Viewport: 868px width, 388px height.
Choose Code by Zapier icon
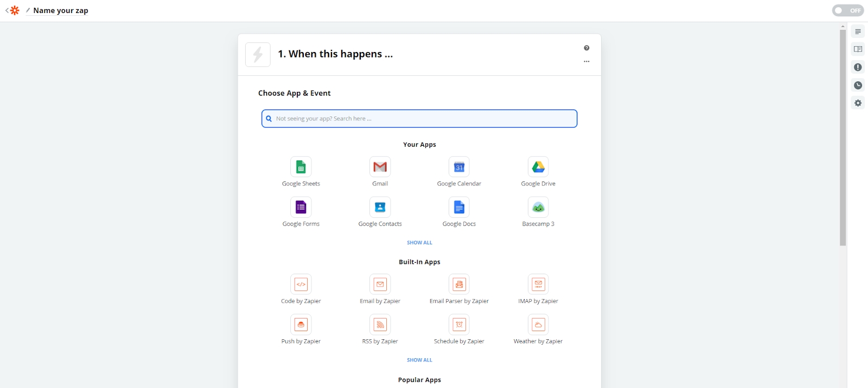tap(301, 284)
